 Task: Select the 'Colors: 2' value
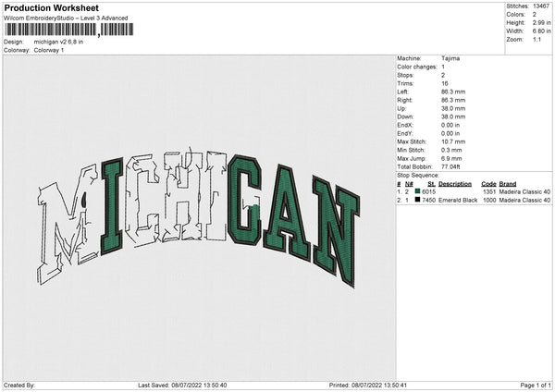535,15
